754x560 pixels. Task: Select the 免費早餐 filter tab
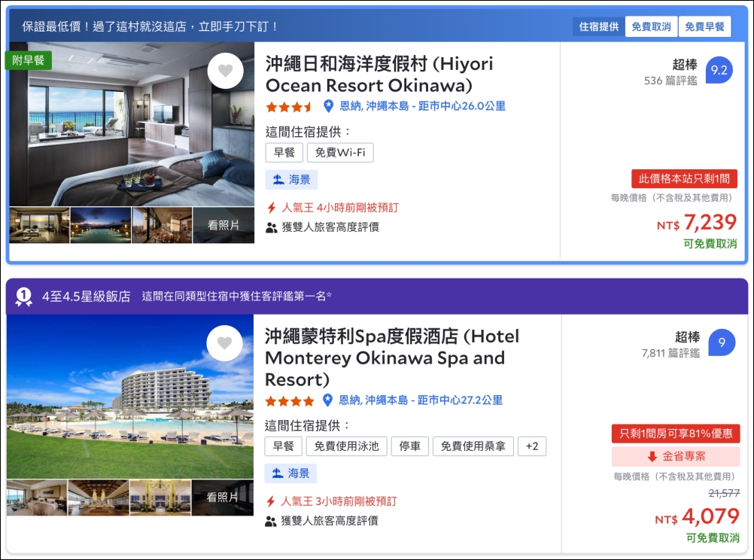[x=704, y=26]
